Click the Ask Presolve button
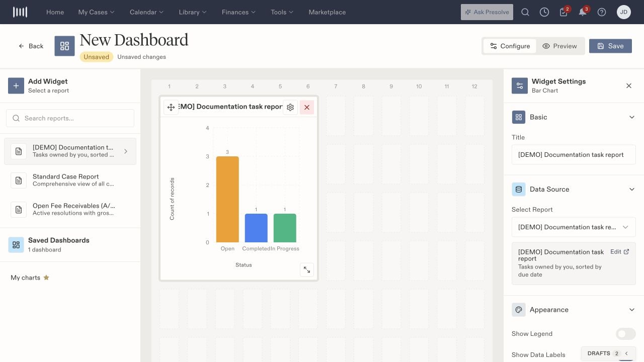 pos(487,12)
